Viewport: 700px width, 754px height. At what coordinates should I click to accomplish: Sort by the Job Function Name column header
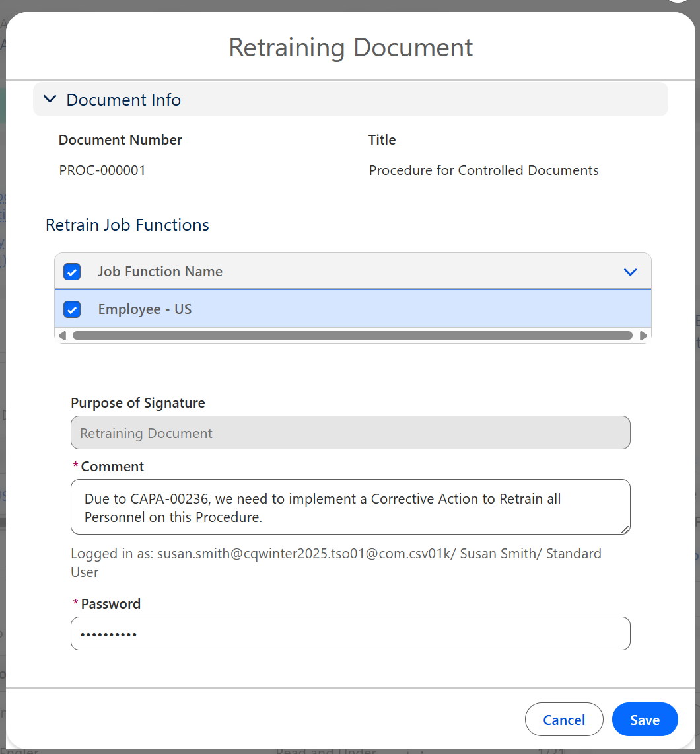(160, 272)
